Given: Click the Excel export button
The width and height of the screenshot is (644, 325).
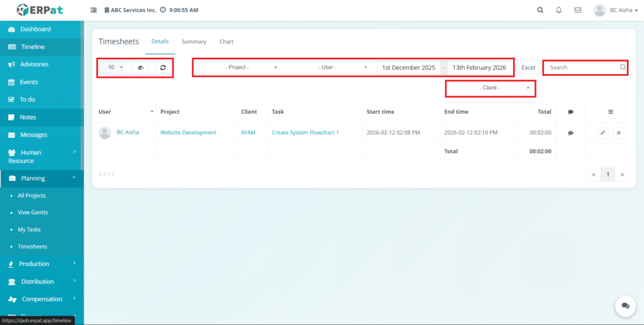Looking at the screenshot, I should (x=528, y=67).
